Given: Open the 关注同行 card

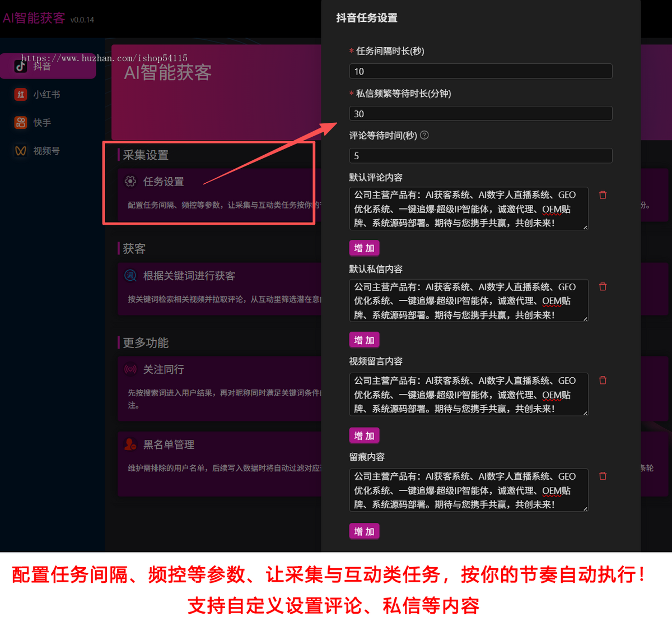Looking at the screenshot, I should pos(220,388).
